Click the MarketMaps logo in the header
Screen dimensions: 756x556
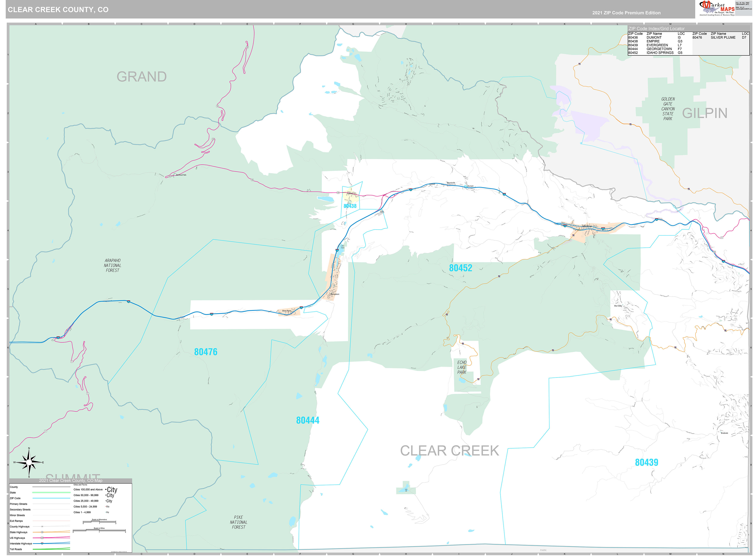point(717,8)
